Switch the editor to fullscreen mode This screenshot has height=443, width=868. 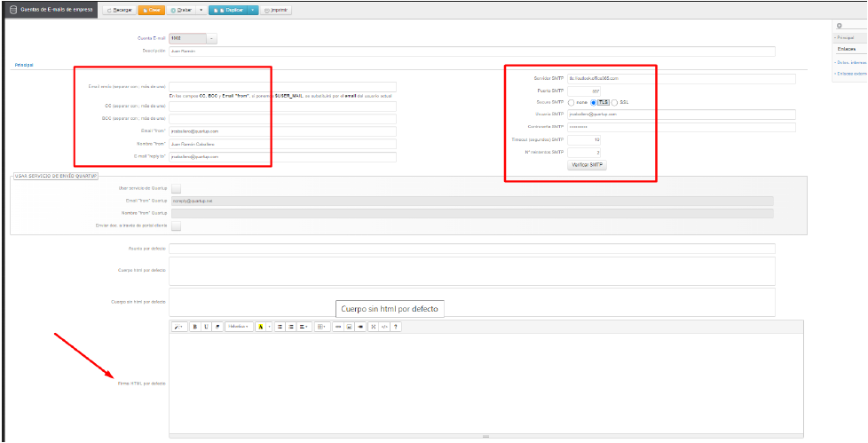tap(374, 327)
